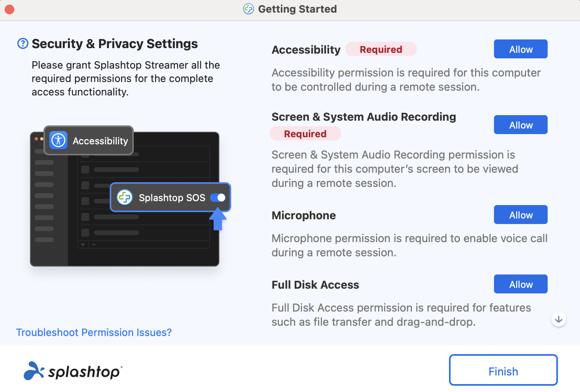Screen dimensions: 580x392
Task: Click the blue upward arrow in illustration
Action: [218, 219]
